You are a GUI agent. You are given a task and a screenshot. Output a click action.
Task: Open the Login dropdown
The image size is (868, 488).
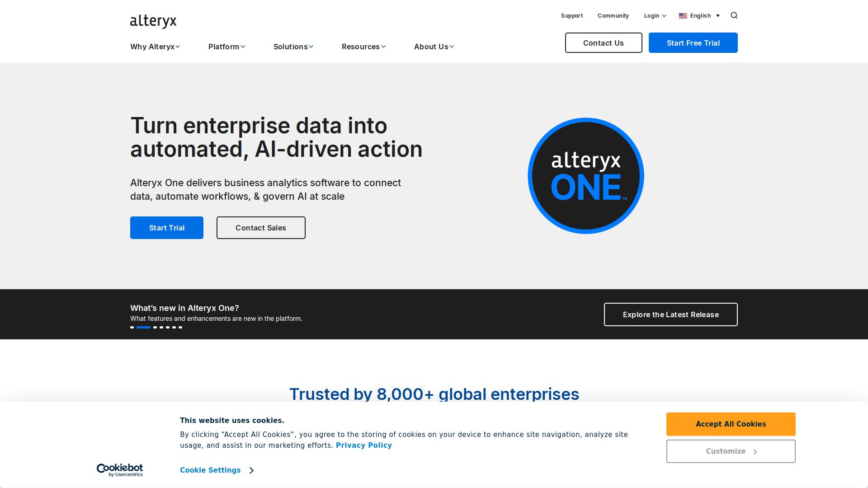[655, 16]
